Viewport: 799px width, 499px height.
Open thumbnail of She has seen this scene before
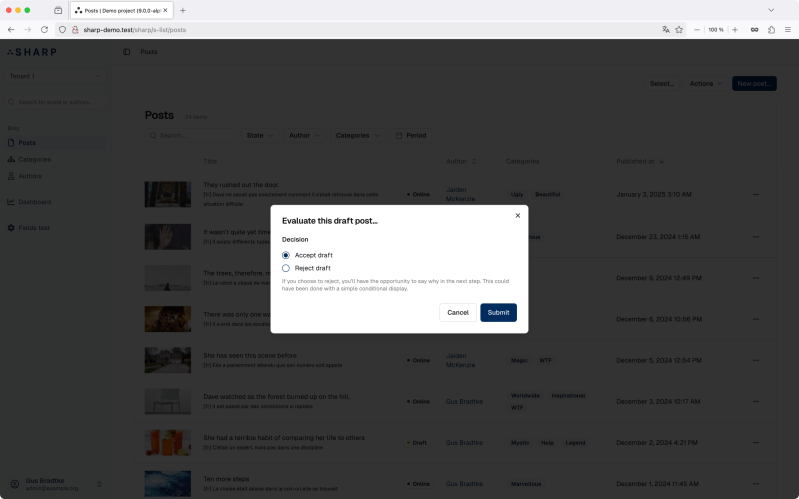pos(168,360)
